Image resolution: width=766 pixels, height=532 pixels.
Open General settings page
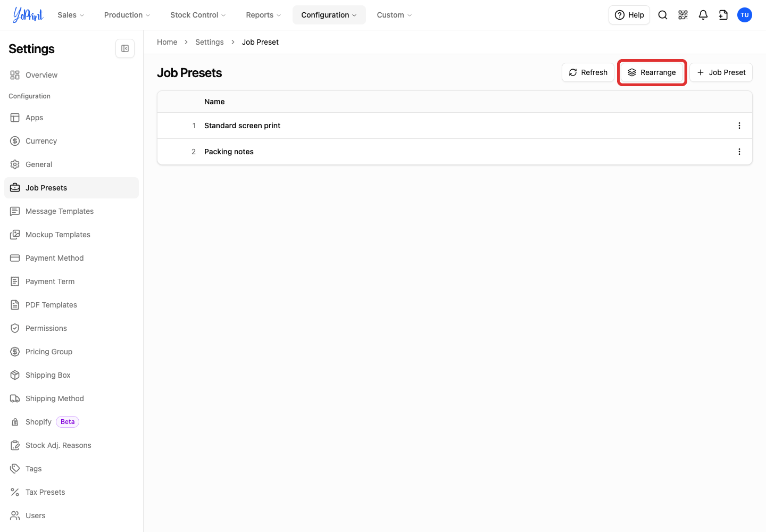(71, 164)
